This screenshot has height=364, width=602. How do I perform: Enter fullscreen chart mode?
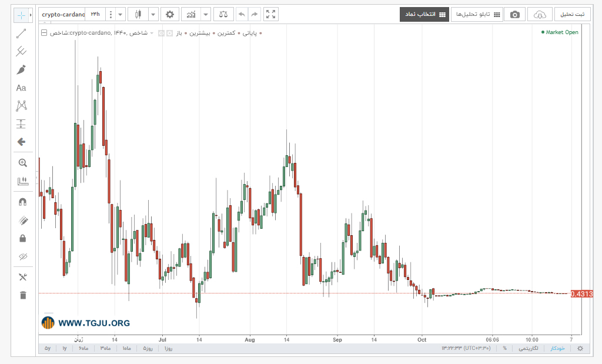point(270,15)
